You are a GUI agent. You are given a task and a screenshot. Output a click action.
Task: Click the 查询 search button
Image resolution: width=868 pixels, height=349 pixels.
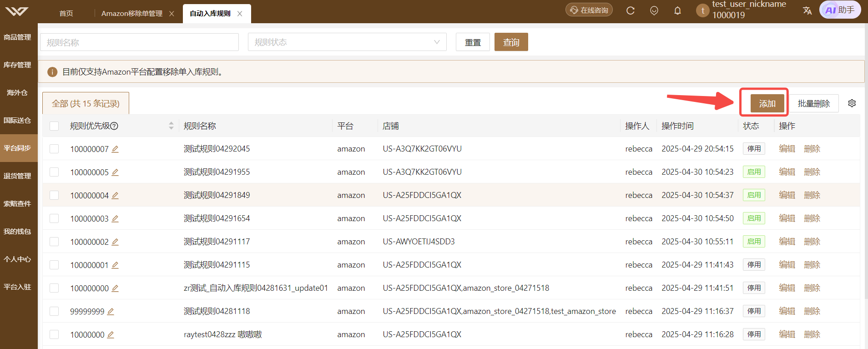coord(511,42)
